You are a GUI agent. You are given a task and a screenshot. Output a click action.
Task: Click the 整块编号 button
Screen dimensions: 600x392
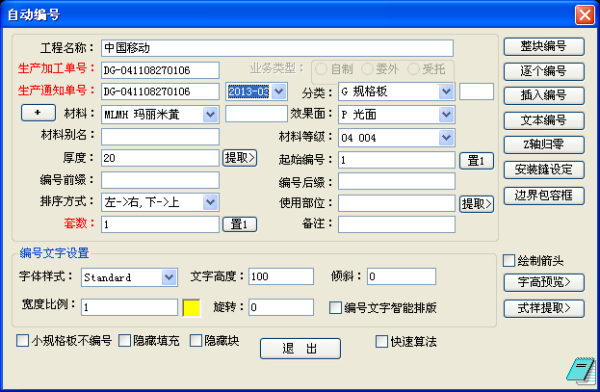pyautogui.click(x=544, y=46)
